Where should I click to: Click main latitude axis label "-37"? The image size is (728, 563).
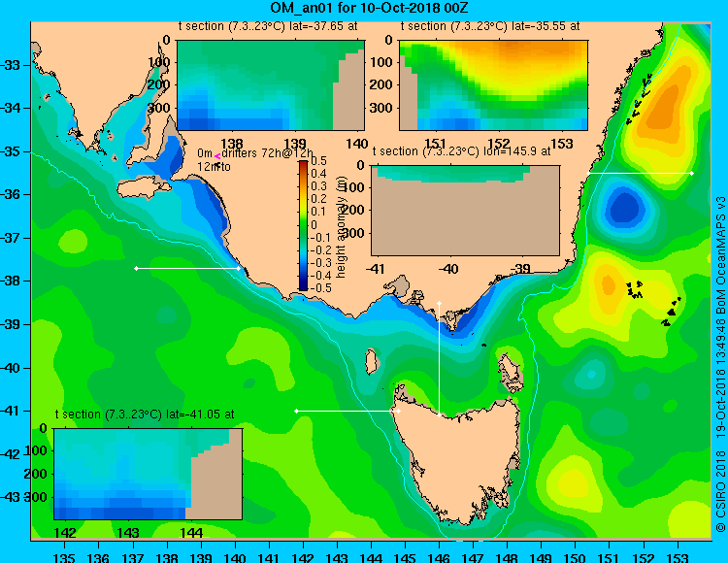[x=11, y=238]
